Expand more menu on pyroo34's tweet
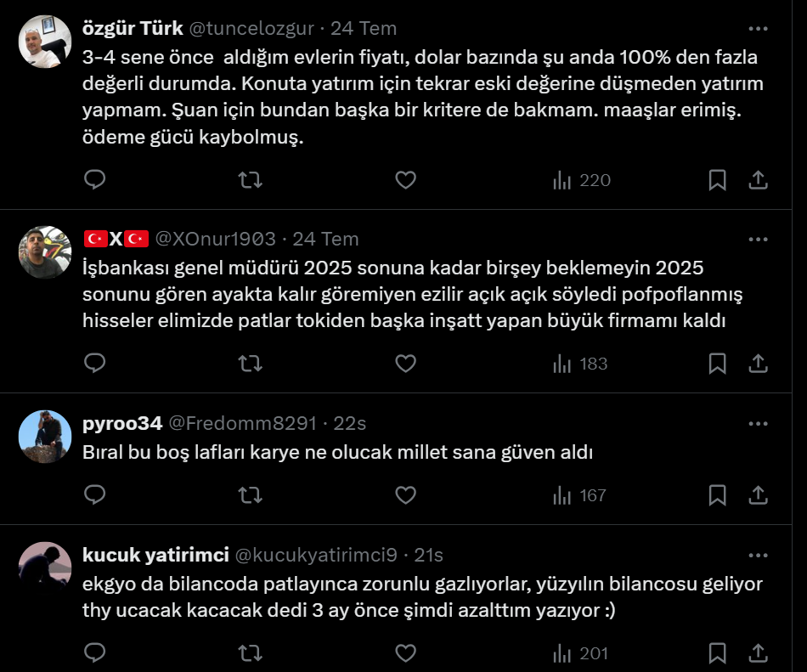 tap(758, 422)
